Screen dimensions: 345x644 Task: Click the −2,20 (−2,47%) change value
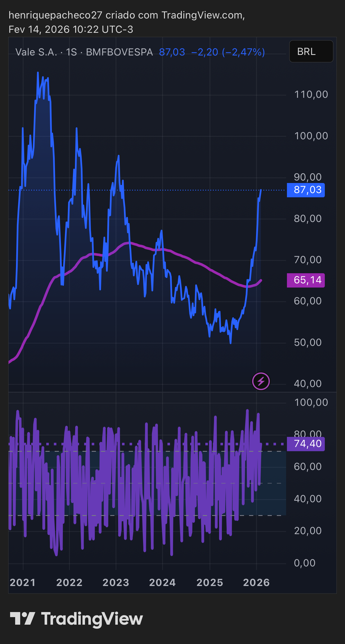[x=228, y=52]
